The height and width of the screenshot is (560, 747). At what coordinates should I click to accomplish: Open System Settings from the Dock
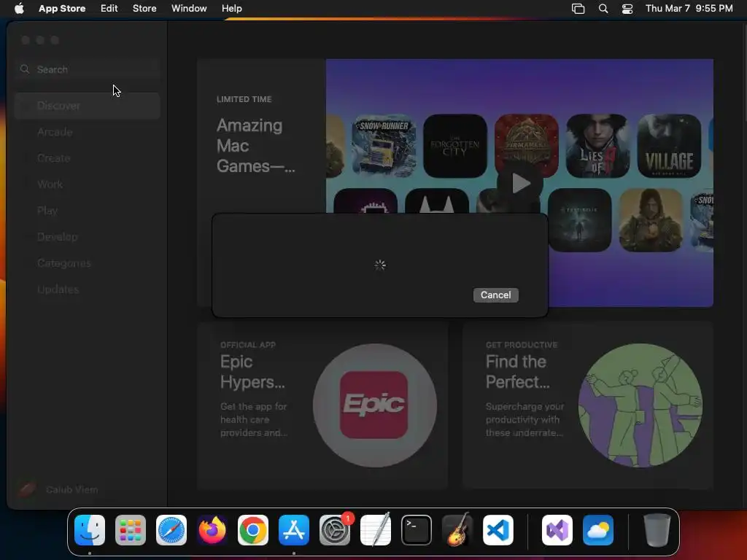click(334, 530)
